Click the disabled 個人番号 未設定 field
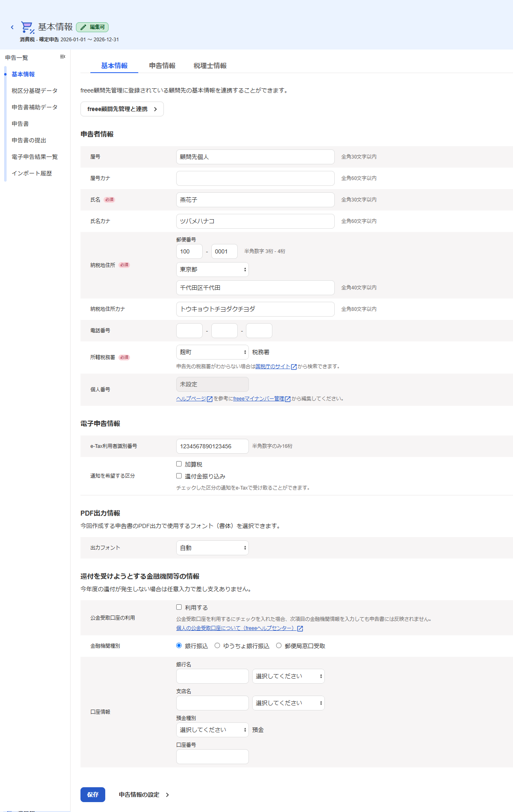The width and height of the screenshot is (513, 812). (x=213, y=384)
